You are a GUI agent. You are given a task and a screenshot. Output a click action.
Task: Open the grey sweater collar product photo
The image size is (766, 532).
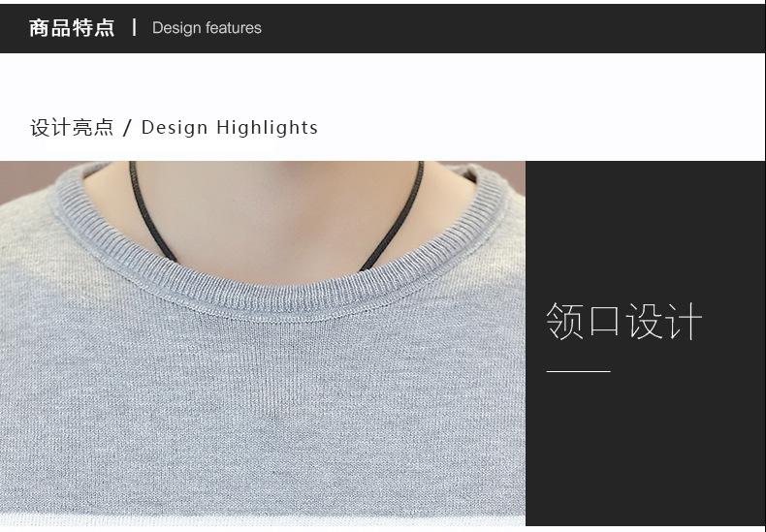(x=263, y=343)
